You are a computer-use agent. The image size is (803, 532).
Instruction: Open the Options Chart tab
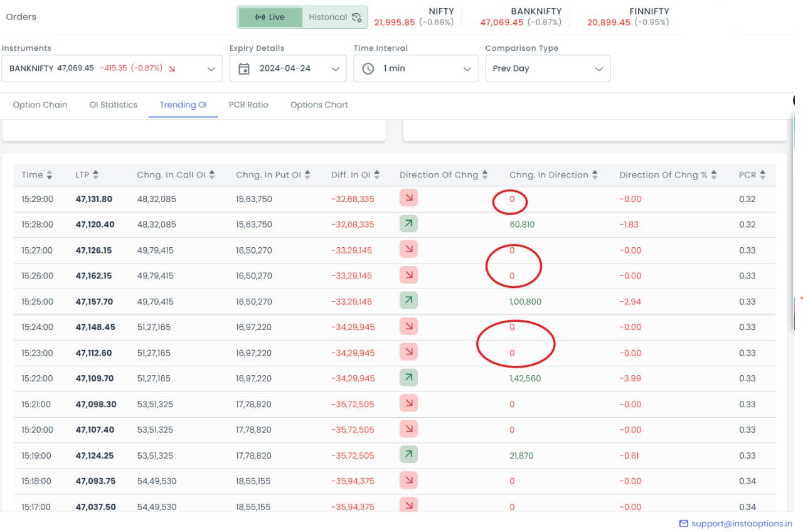[319, 105]
